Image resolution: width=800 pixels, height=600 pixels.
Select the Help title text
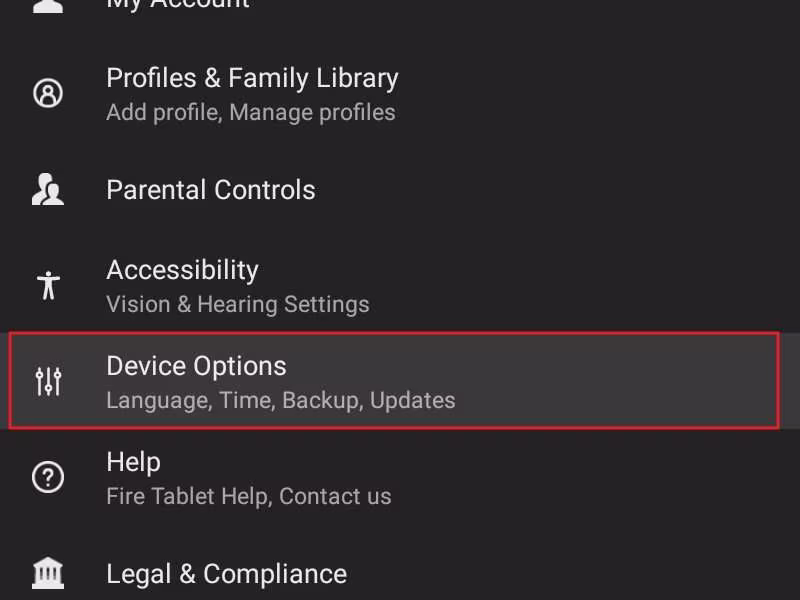133,462
